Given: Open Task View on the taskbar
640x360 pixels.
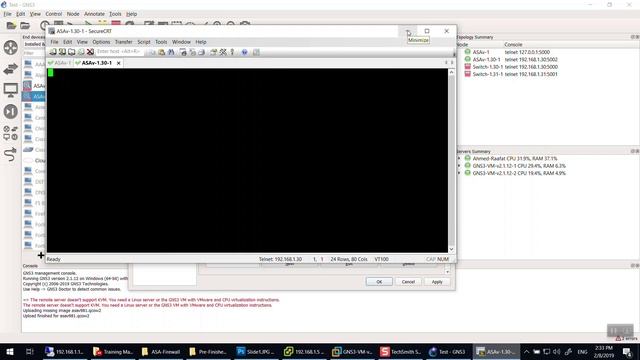Looking at the screenshot, I should click(29, 351).
